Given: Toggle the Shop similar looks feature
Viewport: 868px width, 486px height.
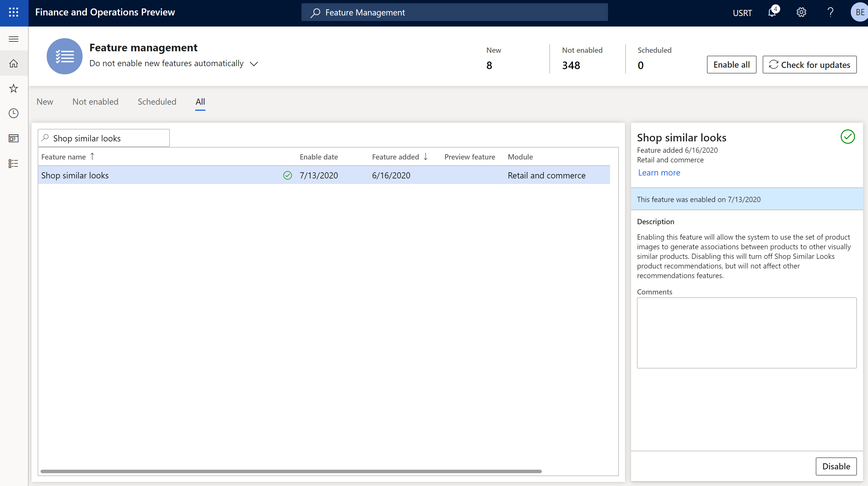Looking at the screenshot, I should tap(835, 466).
